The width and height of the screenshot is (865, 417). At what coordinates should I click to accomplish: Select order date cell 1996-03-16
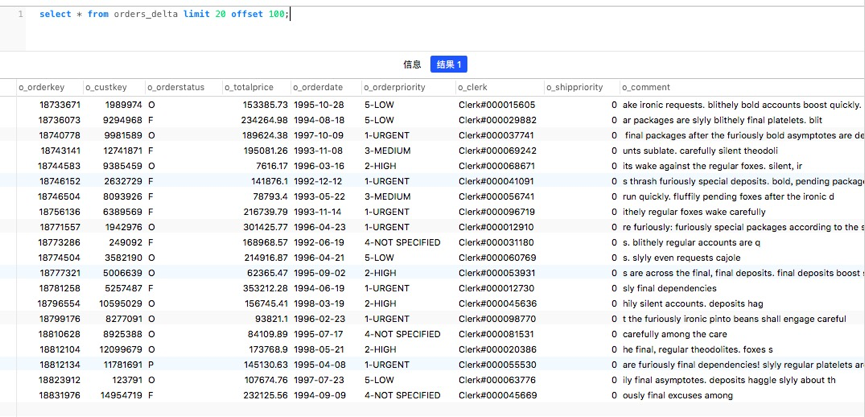[x=318, y=166]
